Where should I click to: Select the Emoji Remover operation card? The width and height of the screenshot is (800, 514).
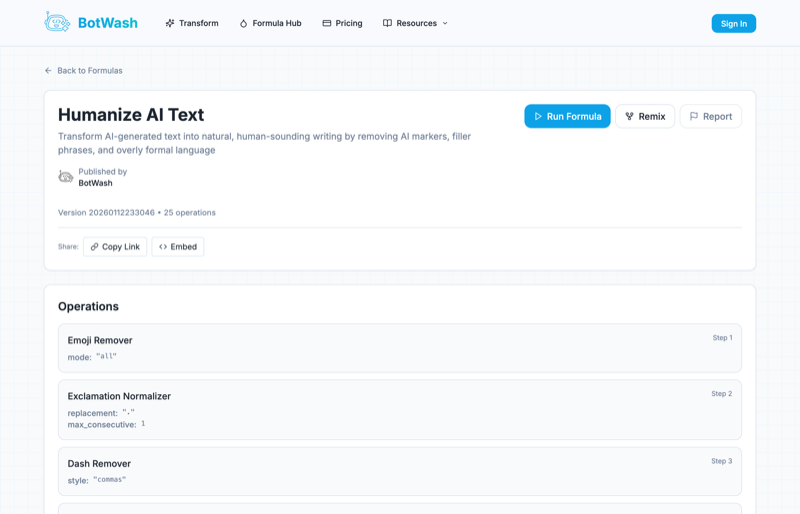(x=400, y=348)
